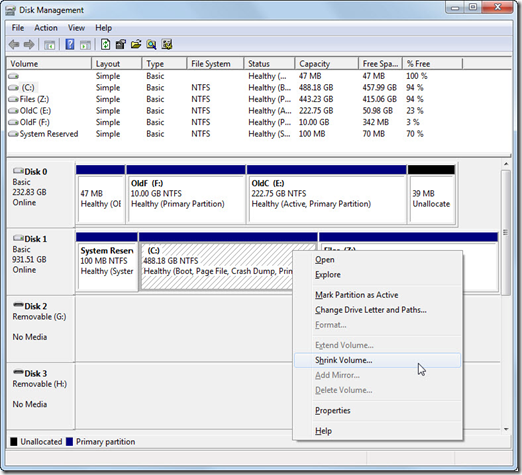The height and width of the screenshot is (475, 522).
Task: Click '931.51 GB' size under Disk 1
Action: (29, 260)
